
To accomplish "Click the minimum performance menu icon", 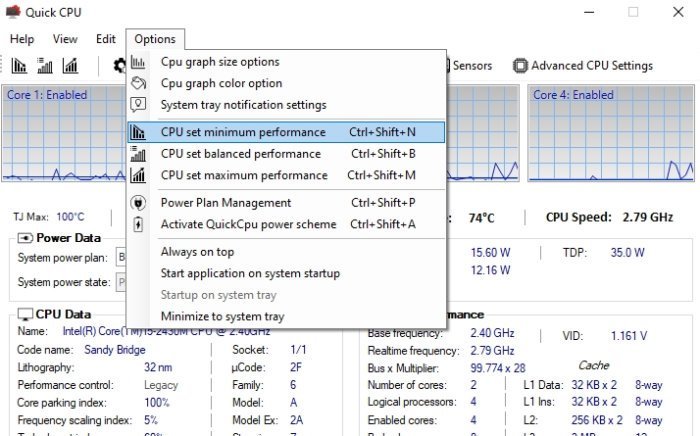I will tap(138, 132).
